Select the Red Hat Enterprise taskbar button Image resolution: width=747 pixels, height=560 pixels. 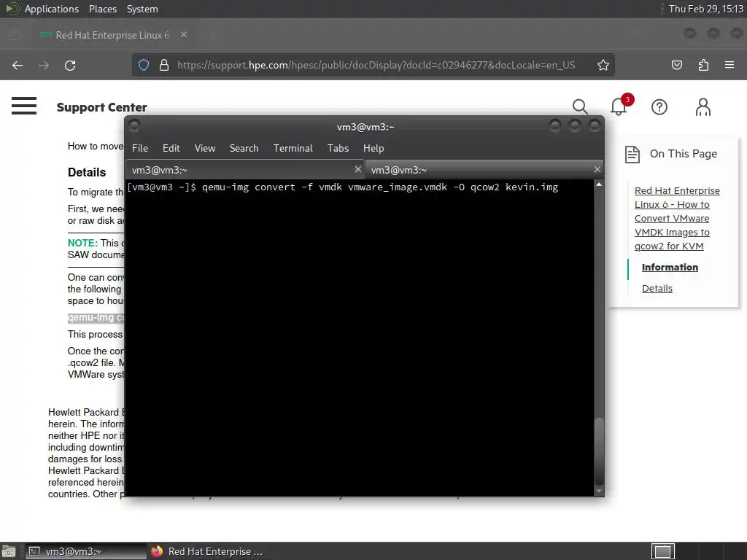208,551
